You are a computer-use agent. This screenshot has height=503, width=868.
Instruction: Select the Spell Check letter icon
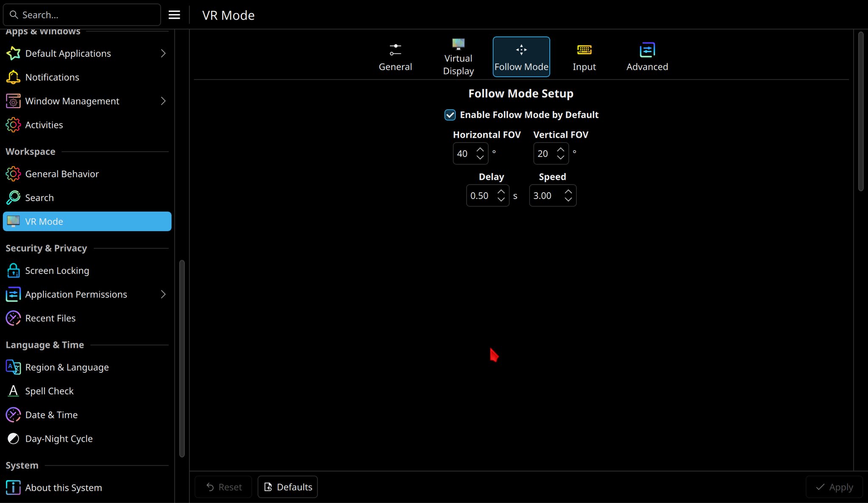(13, 391)
